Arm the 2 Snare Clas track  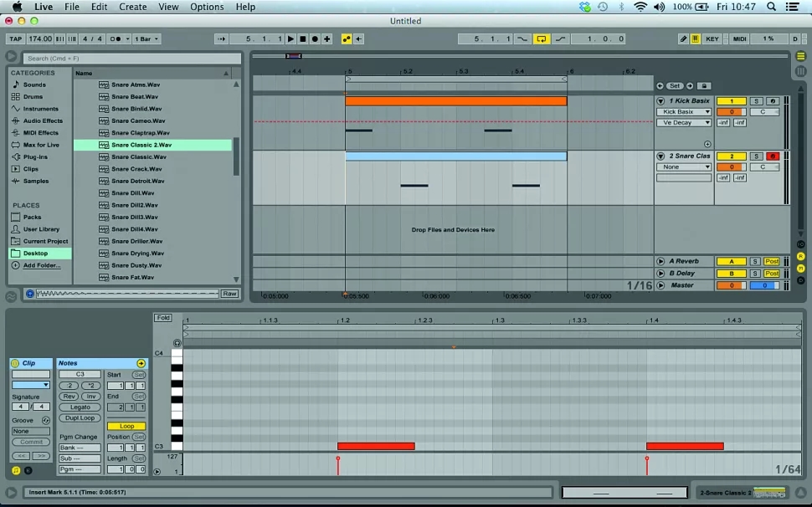(x=773, y=156)
